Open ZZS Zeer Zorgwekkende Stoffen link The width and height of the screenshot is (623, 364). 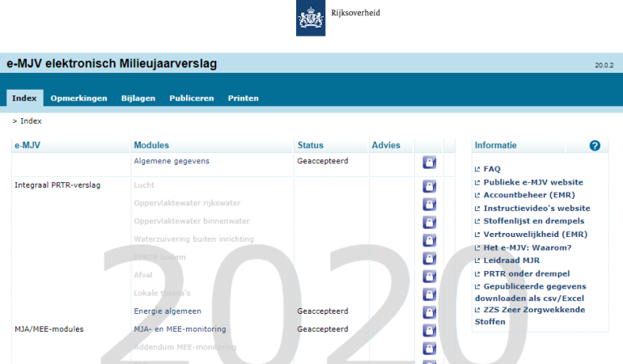530,315
